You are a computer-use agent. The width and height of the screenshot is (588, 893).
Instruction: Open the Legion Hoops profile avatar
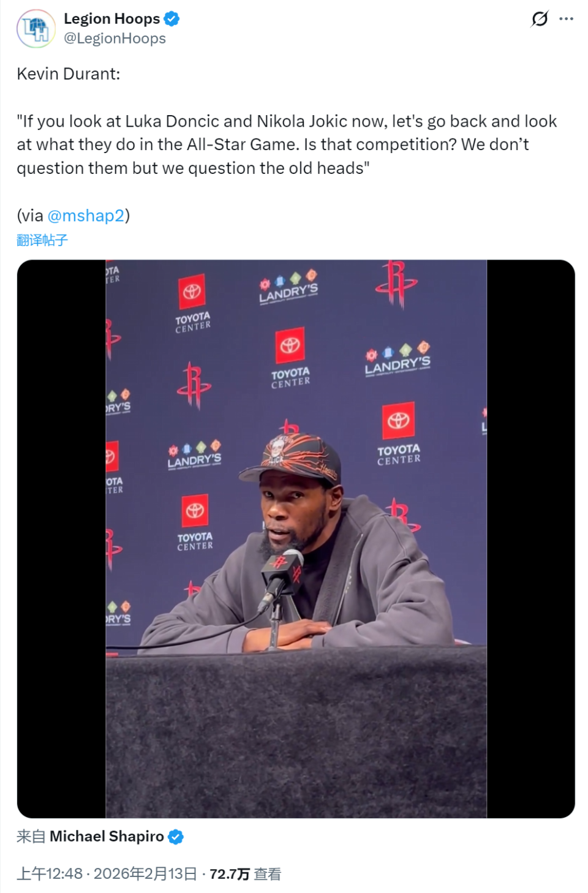[x=36, y=28]
